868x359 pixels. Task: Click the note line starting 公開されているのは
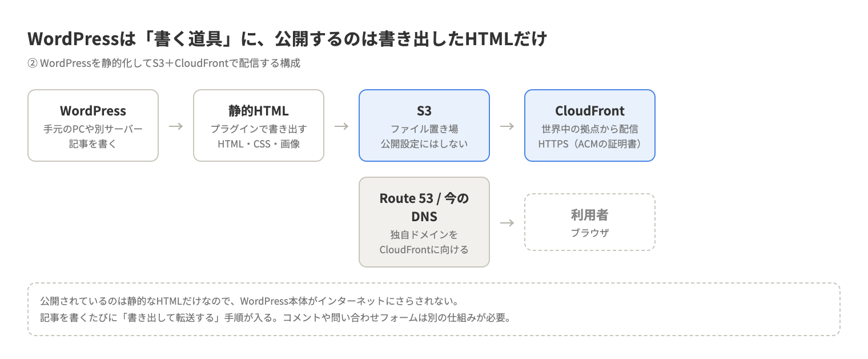coord(250,301)
